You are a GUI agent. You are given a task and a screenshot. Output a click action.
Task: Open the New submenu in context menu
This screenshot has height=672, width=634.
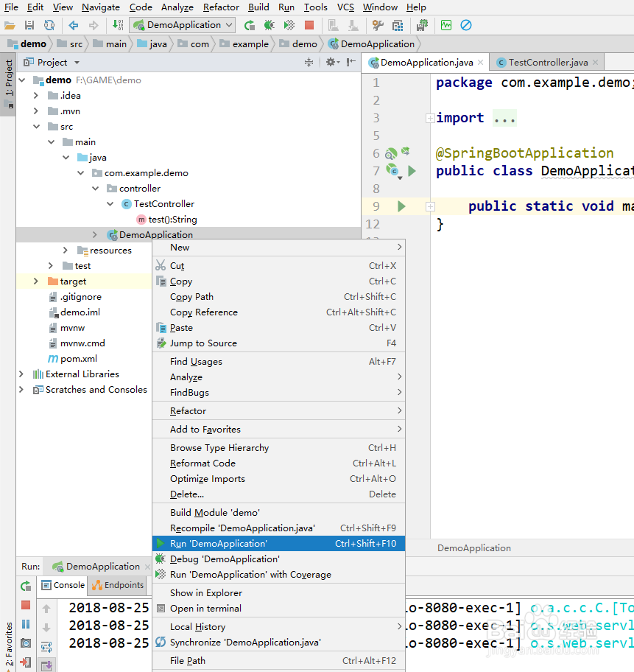[x=278, y=248]
